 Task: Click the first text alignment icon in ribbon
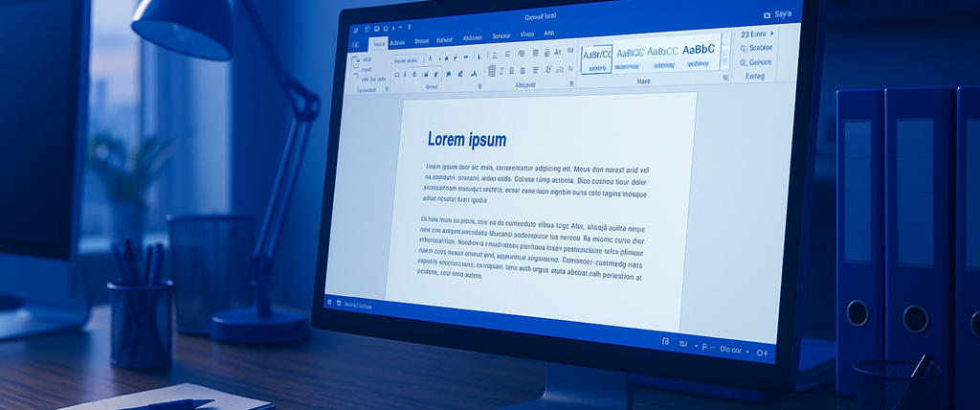pos(493,69)
